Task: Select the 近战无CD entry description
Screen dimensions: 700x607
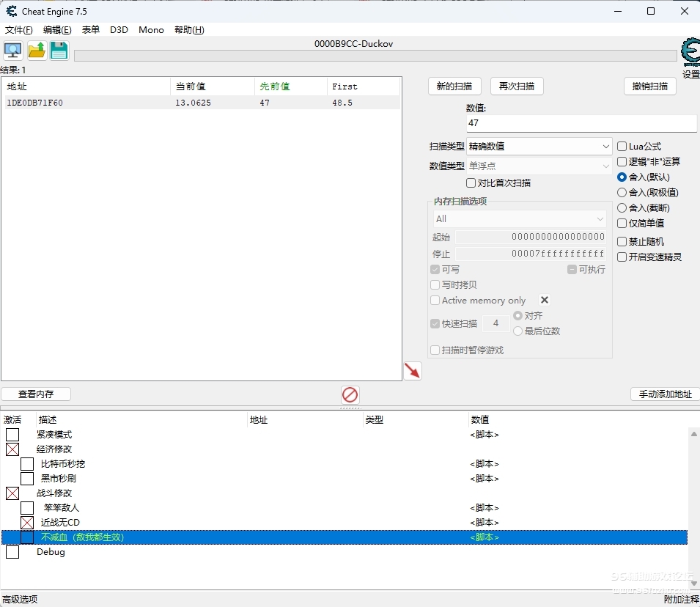Action: pyautogui.click(x=60, y=523)
